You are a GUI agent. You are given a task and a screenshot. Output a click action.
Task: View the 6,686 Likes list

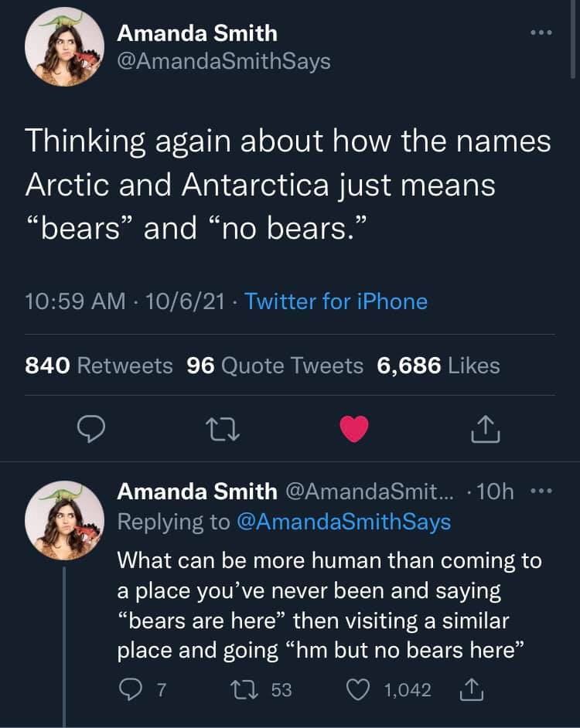point(438,365)
